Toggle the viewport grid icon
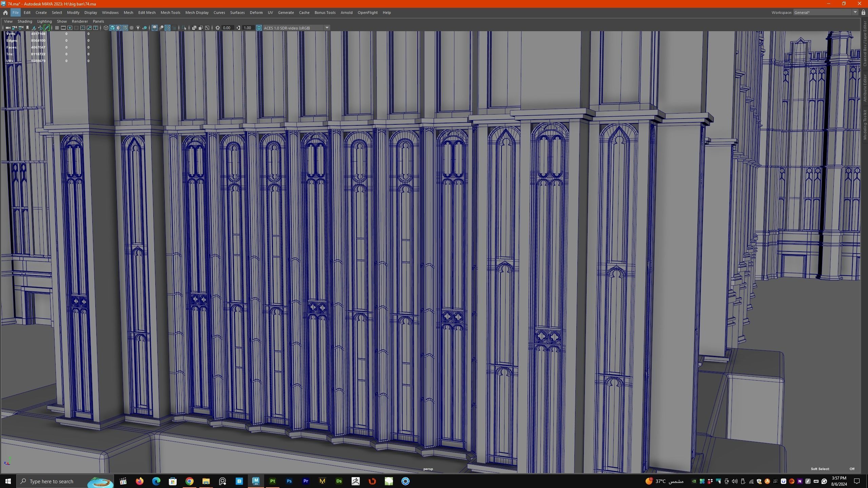The height and width of the screenshot is (488, 868). tap(57, 28)
